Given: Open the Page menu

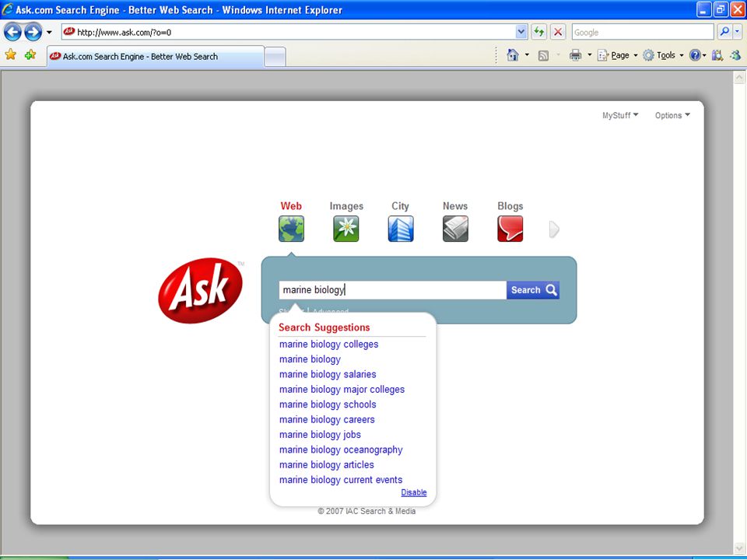Looking at the screenshot, I should pos(617,55).
